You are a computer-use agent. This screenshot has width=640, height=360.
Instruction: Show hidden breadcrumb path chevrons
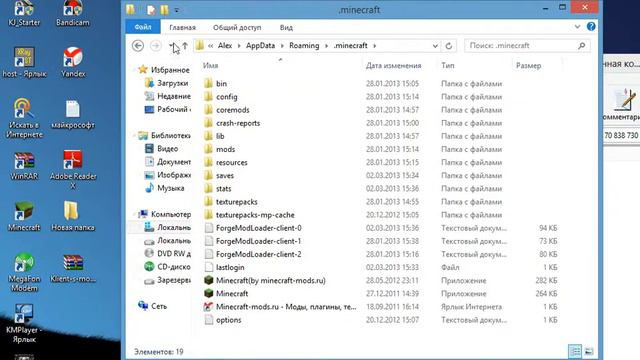211,46
